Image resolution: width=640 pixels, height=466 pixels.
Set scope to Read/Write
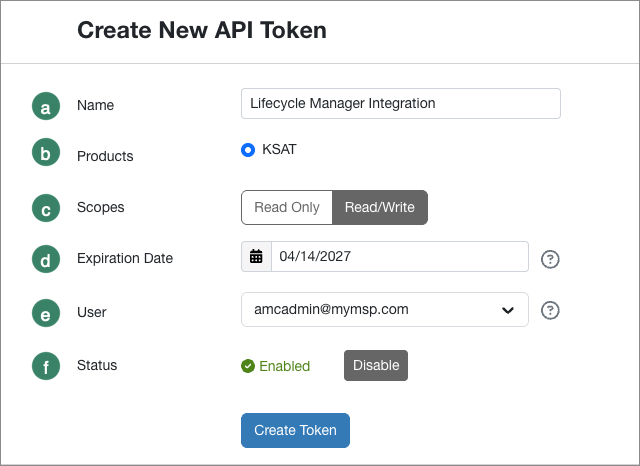pos(380,208)
